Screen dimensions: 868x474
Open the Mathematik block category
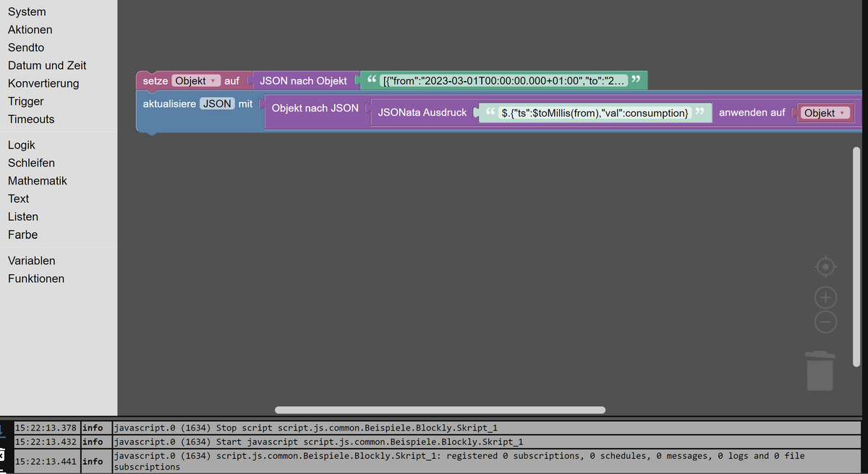coord(38,181)
